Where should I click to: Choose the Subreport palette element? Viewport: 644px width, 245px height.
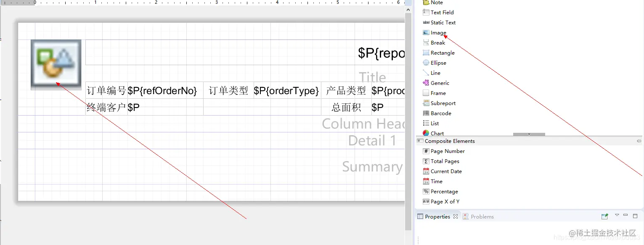(x=439, y=103)
